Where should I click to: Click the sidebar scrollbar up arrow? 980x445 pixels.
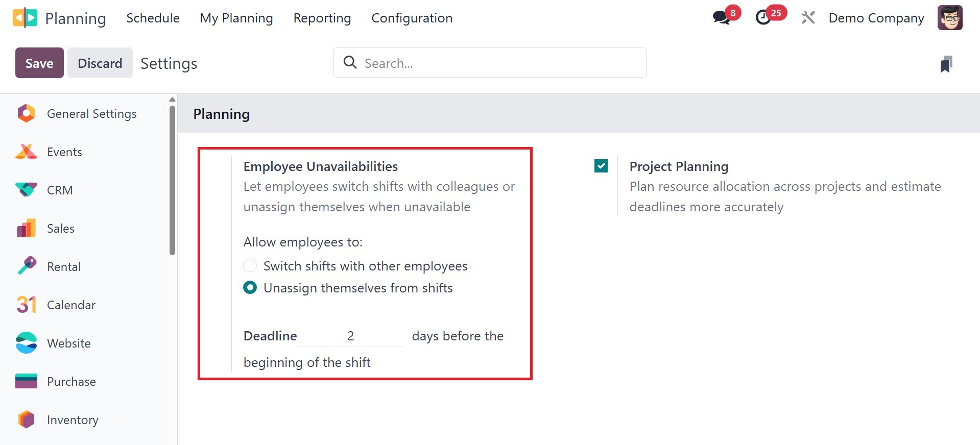[x=172, y=100]
